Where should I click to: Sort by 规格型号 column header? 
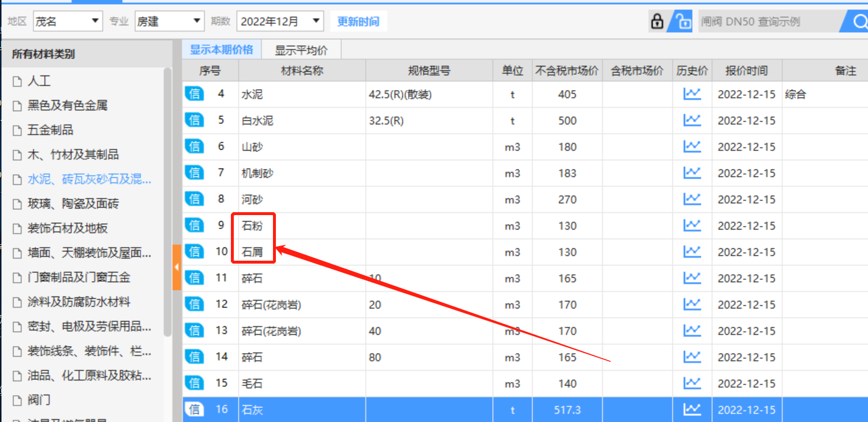(x=429, y=71)
